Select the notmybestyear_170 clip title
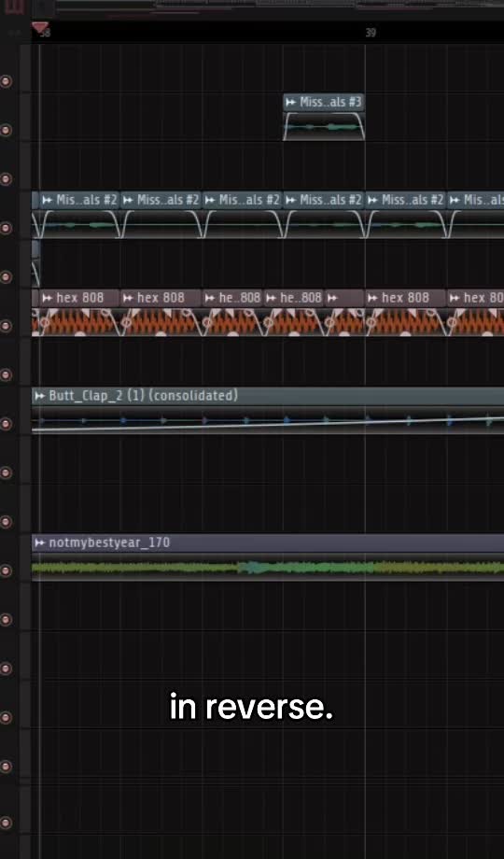The width and height of the screenshot is (504, 859). [109, 542]
